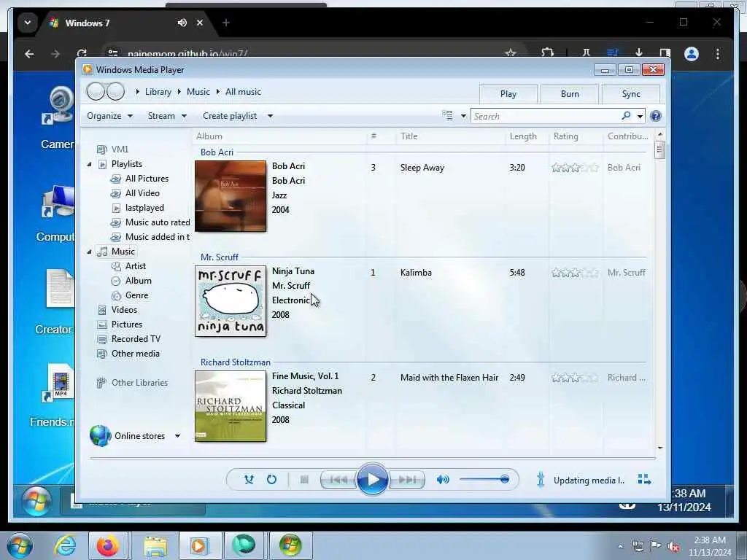Image resolution: width=747 pixels, height=560 pixels.
Task: Select Other media in the navigation pane
Action: coord(135,354)
